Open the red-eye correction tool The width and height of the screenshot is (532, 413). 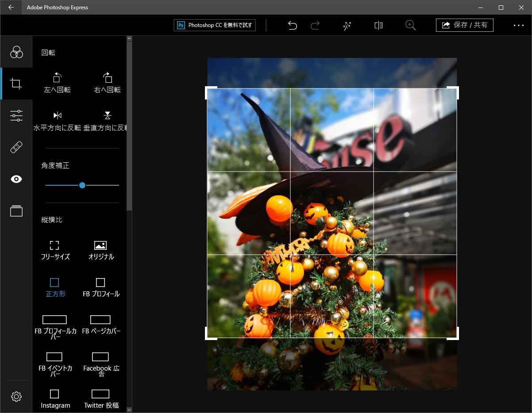(x=16, y=179)
